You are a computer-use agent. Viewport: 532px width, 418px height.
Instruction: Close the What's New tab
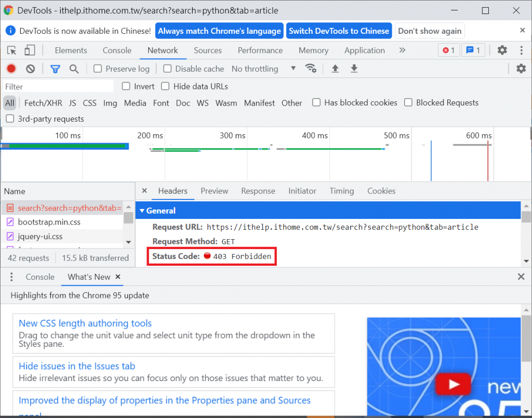pos(118,277)
